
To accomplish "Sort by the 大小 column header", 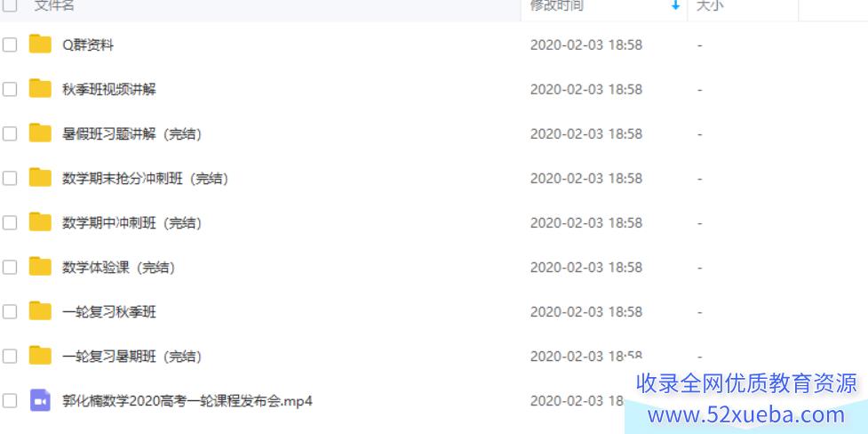I will [x=710, y=5].
